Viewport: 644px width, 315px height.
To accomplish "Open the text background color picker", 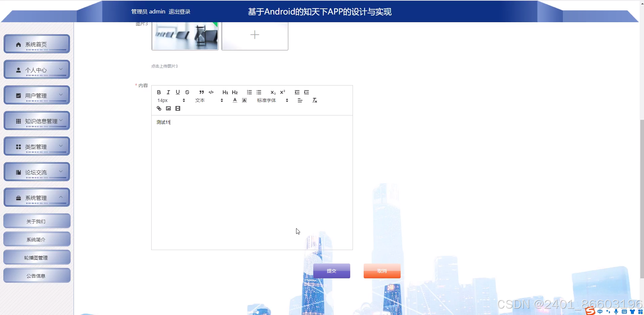I will [x=244, y=100].
